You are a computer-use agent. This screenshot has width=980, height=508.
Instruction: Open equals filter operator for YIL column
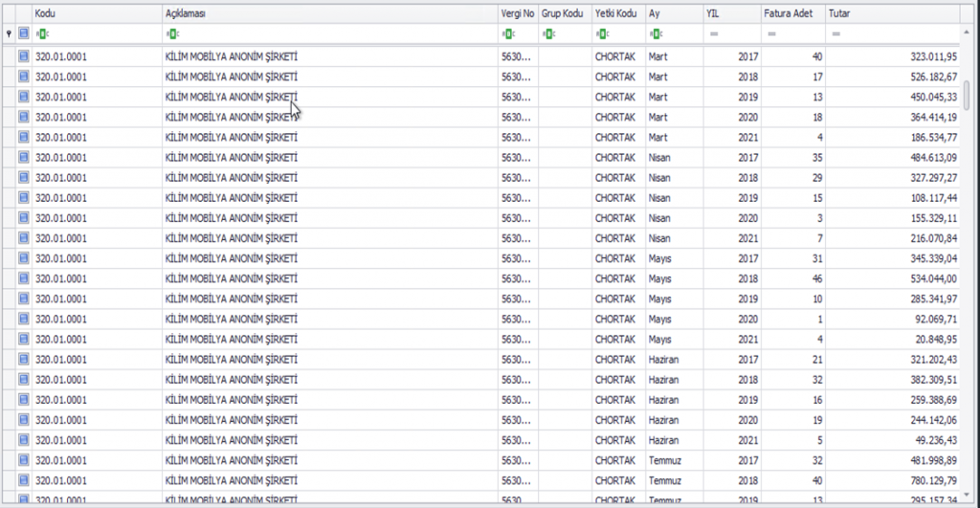pos(714,33)
